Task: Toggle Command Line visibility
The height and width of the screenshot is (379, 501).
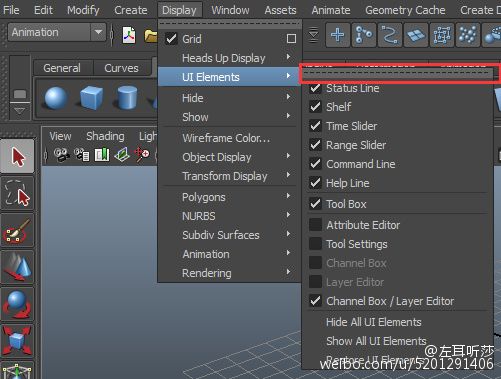Action: tap(315, 164)
